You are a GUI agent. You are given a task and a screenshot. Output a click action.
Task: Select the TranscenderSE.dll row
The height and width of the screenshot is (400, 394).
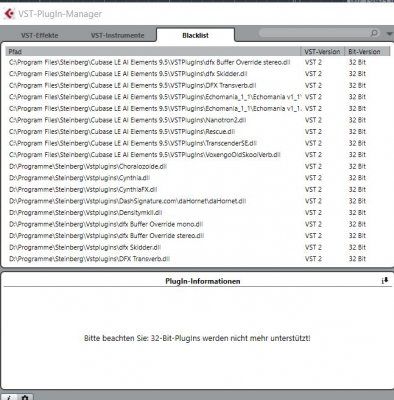[197, 143]
